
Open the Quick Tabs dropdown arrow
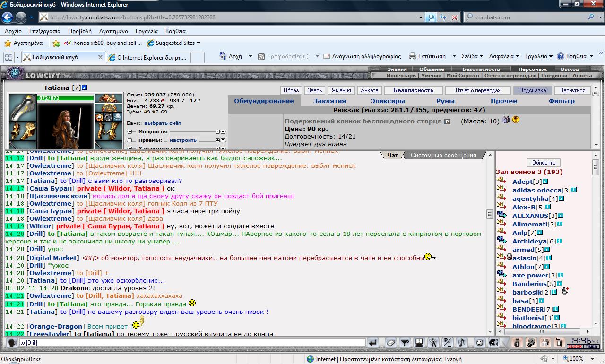click(x=18, y=57)
